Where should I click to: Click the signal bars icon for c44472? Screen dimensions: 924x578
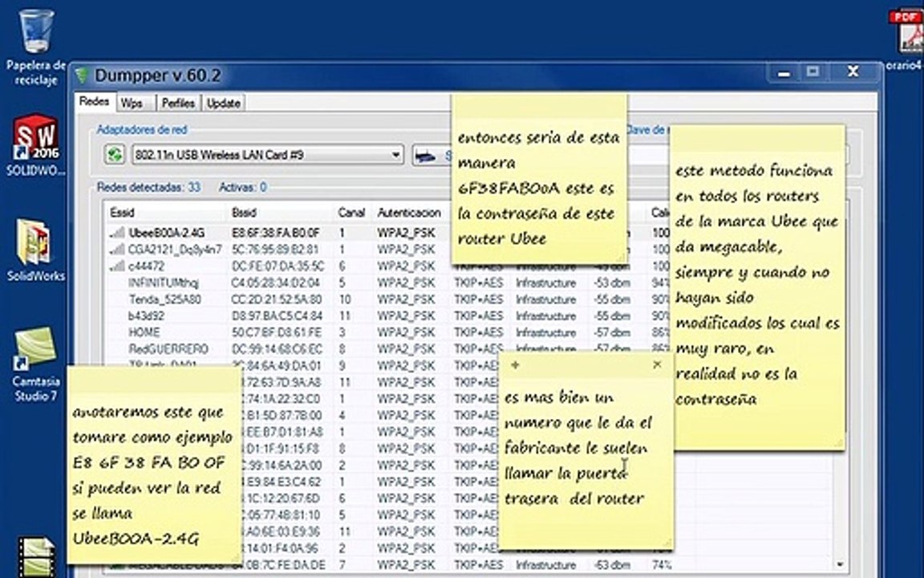[x=116, y=266]
